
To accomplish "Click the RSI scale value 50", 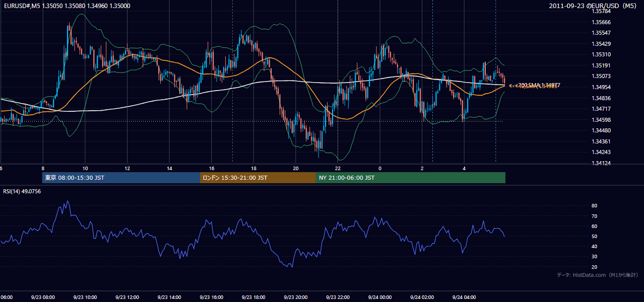I will tap(594, 236).
